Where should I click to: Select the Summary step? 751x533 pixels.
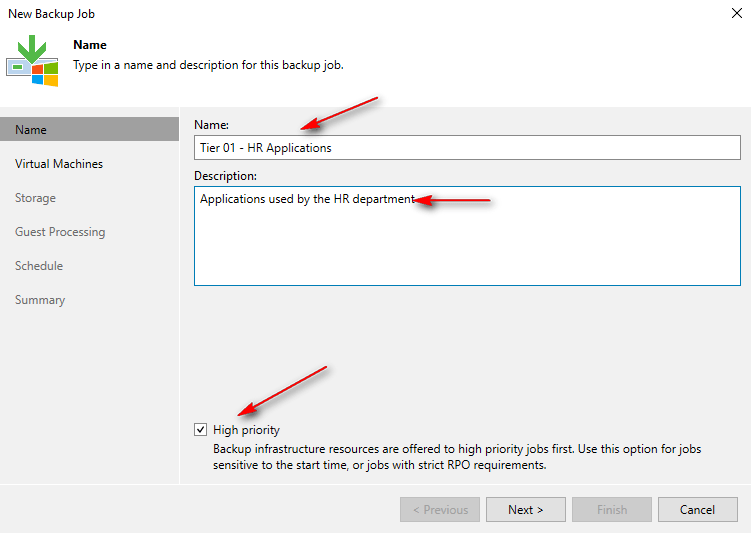tap(40, 300)
